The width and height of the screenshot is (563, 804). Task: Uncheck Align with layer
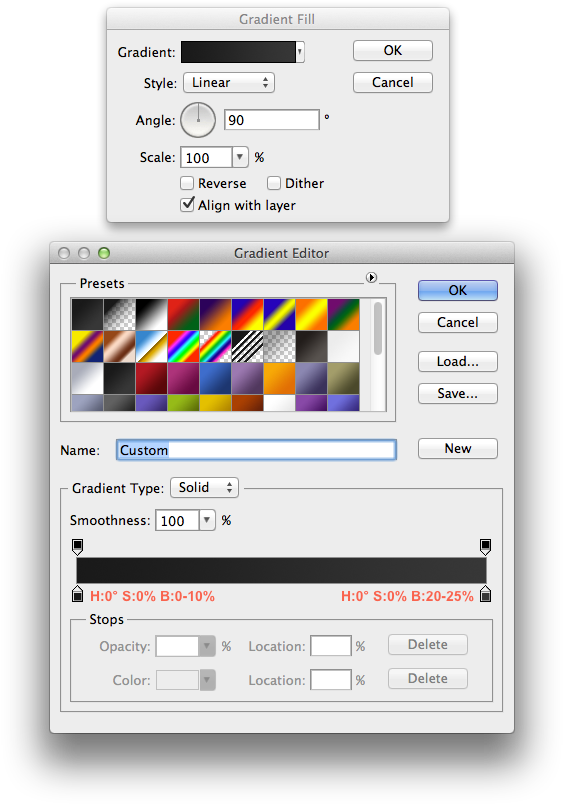coord(187,205)
